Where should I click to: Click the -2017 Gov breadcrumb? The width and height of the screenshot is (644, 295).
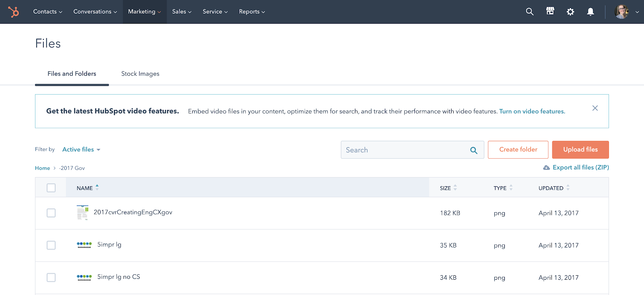[72, 168]
